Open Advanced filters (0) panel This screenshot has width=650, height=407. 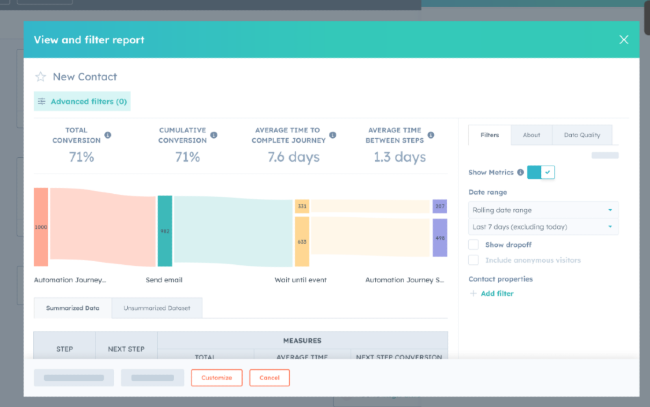click(82, 101)
